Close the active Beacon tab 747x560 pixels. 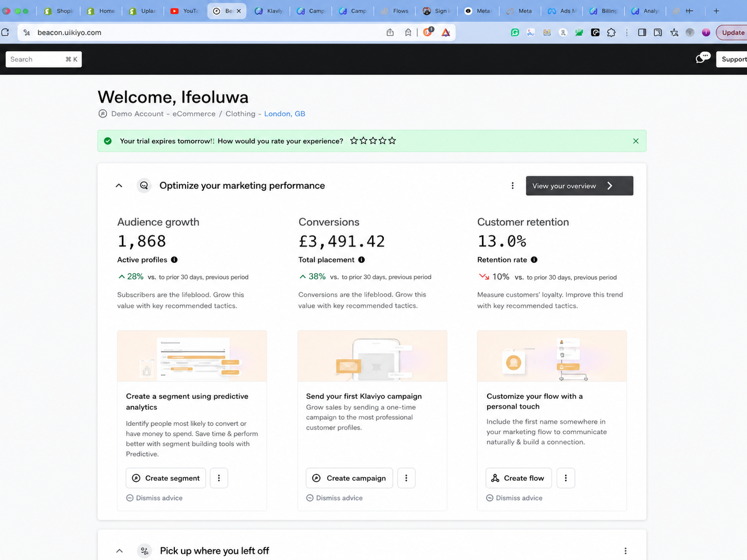click(239, 11)
